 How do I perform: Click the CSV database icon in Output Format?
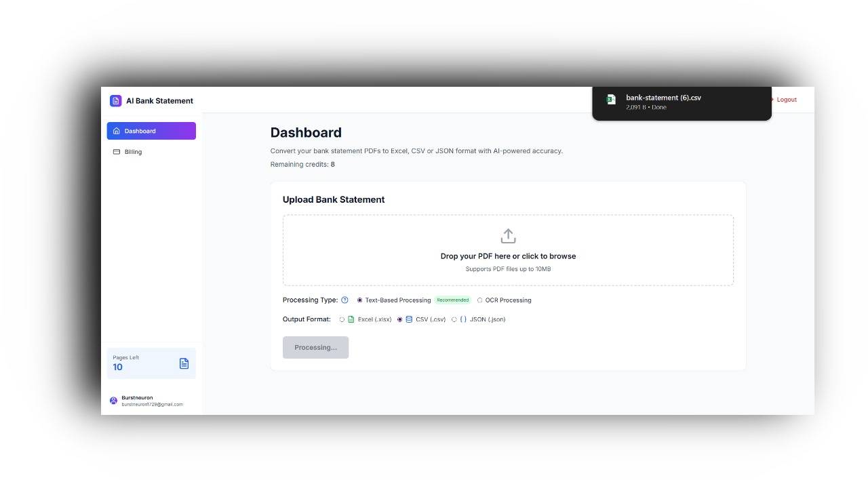tap(409, 319)
